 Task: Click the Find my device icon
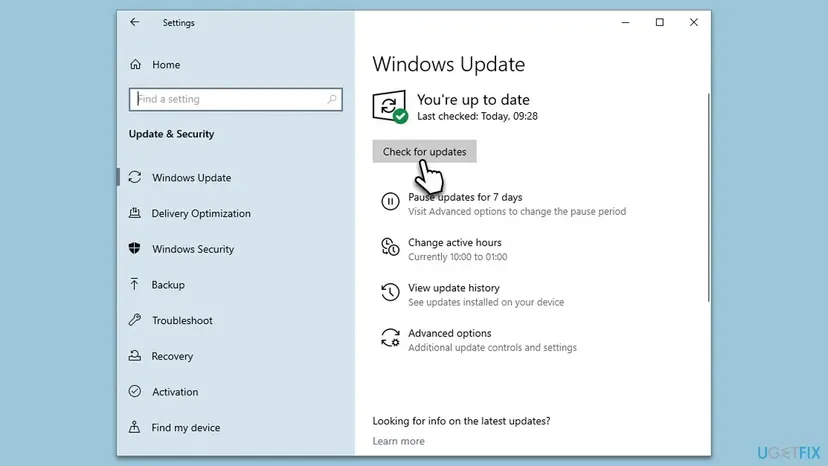(135, 427)
